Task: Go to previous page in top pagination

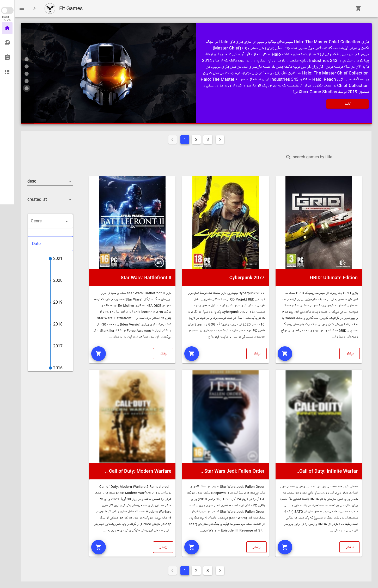Action: tap(173, 140)
